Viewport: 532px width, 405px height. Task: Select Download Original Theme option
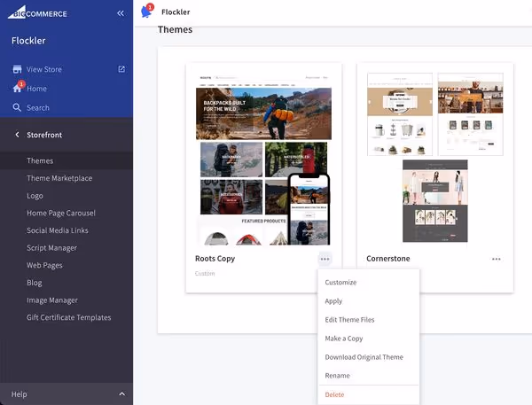[x=369, y=357]
